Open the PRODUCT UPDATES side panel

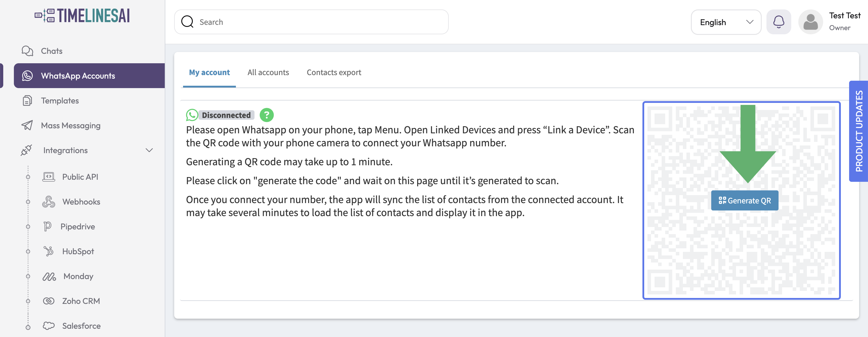pyautogui.click(x=859, y=131)
